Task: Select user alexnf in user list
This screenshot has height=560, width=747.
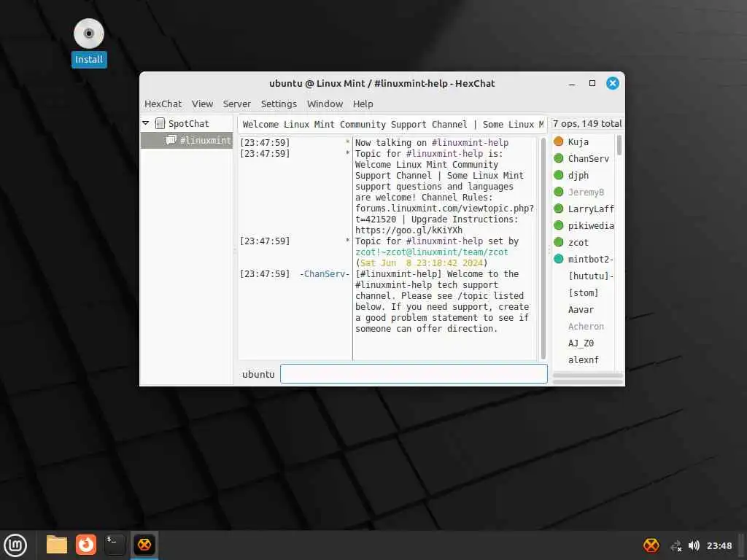Action: pyautogui.click(x=583, y=359)
